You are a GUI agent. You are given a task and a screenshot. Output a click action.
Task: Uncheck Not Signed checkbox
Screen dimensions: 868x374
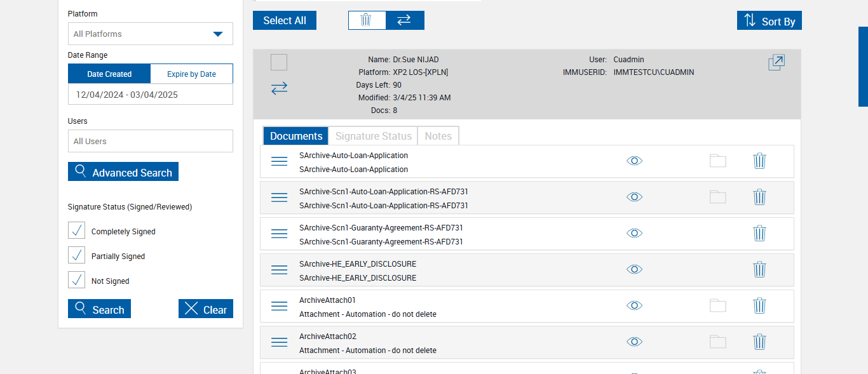click(x=76, y=280)
